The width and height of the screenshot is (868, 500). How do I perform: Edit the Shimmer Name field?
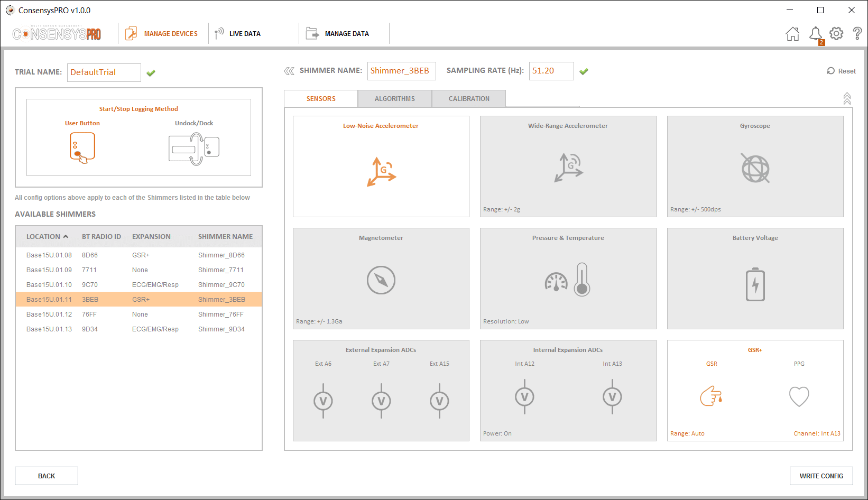402,71
